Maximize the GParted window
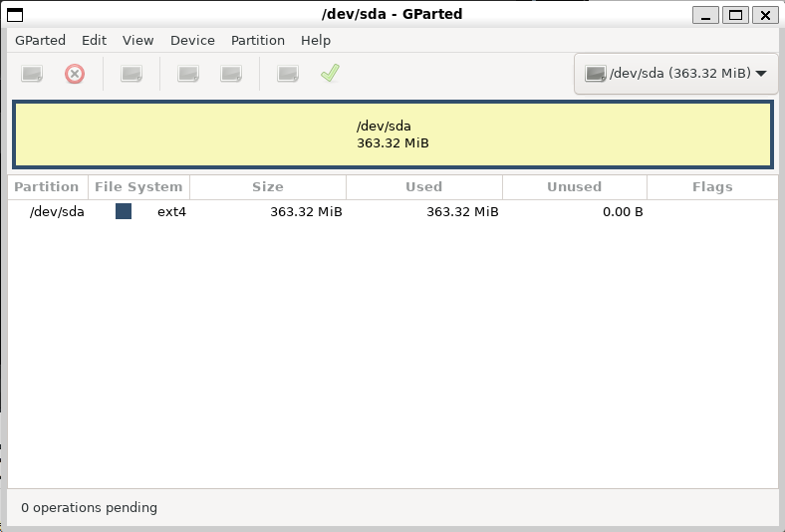 735,15
